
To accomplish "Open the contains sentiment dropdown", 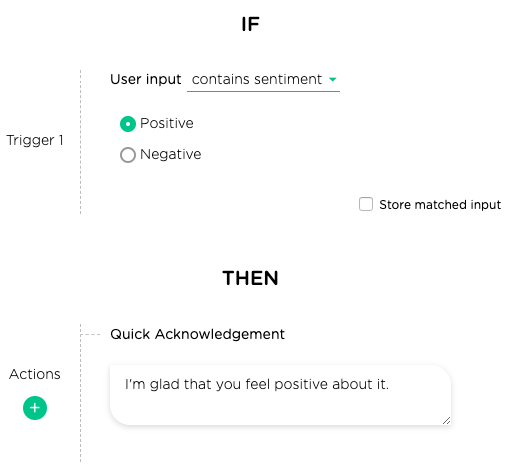I will tap(263, 80).
